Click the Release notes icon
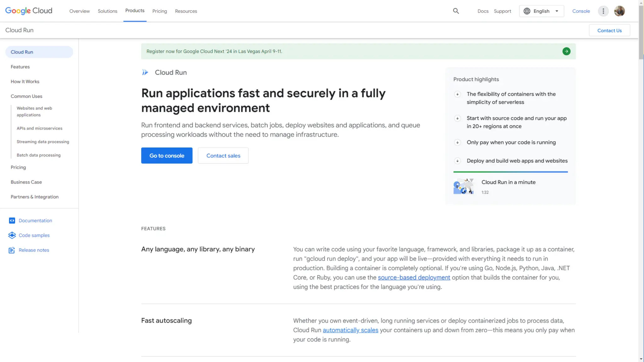Image resolution: width=644 pixels, height=362 pixels. click(x=12, y=250)
